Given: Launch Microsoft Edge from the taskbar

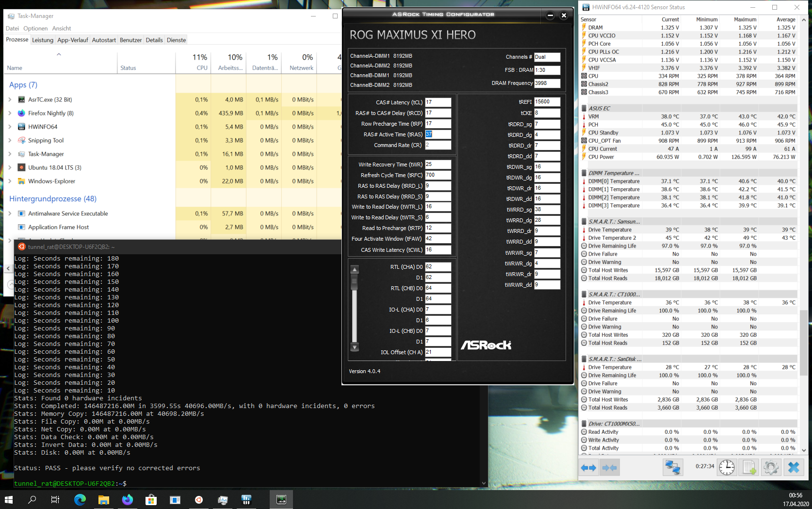Looking at the screenshot, I should coord(80,499).
